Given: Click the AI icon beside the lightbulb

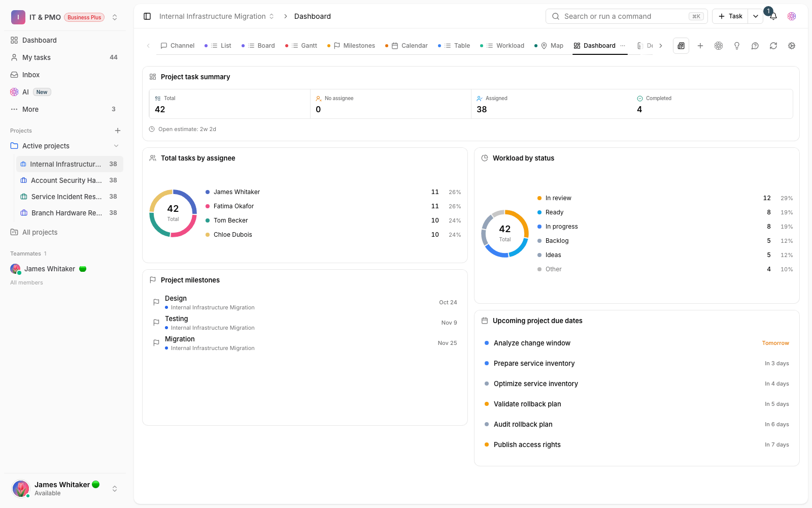Looking at the screenshot, I should [x=719, y=46].
